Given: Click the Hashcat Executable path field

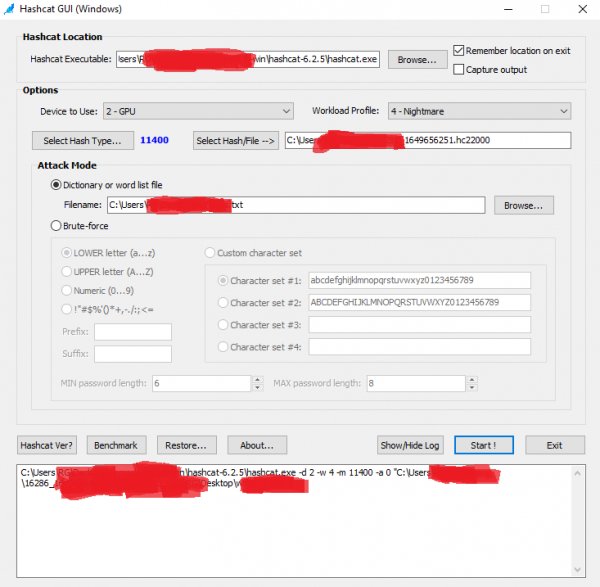Looking at the screenshot, I should pos(248,59).
